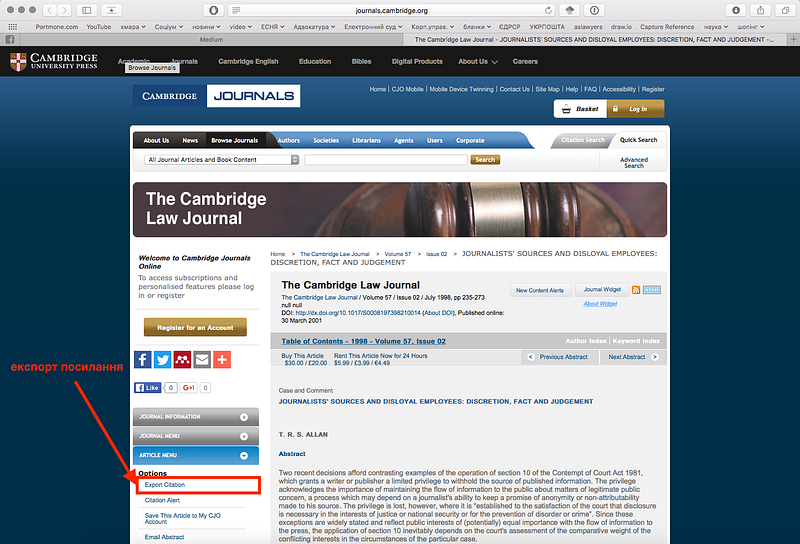The width and height of the screenshot is (800, 544).
Task: Click the Safari address bar
Action: click(x=392, y=10)
